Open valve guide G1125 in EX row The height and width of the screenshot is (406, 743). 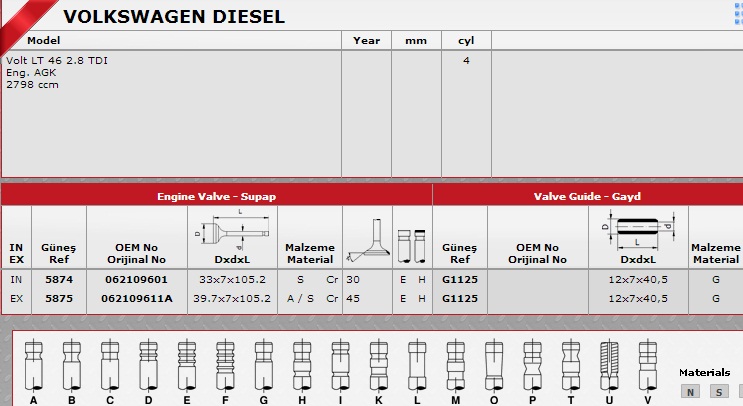point(460,298)
